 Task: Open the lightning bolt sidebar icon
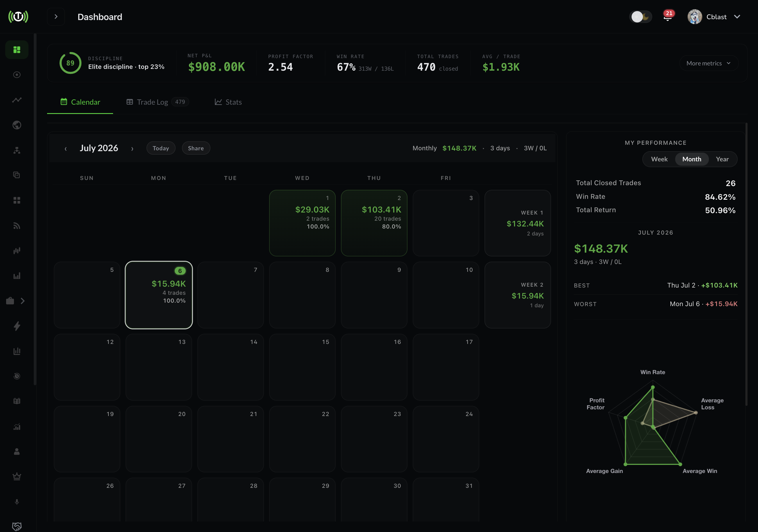point(17,326)
